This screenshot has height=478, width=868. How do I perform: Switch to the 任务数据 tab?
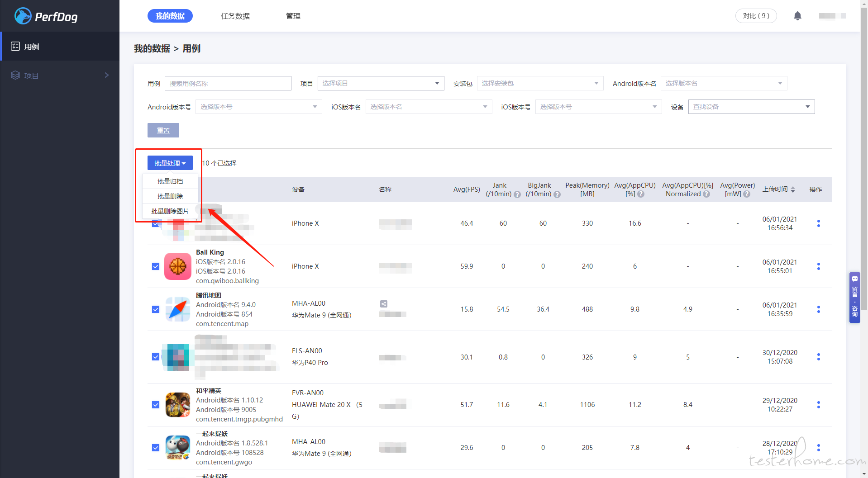tap(235, 16)
